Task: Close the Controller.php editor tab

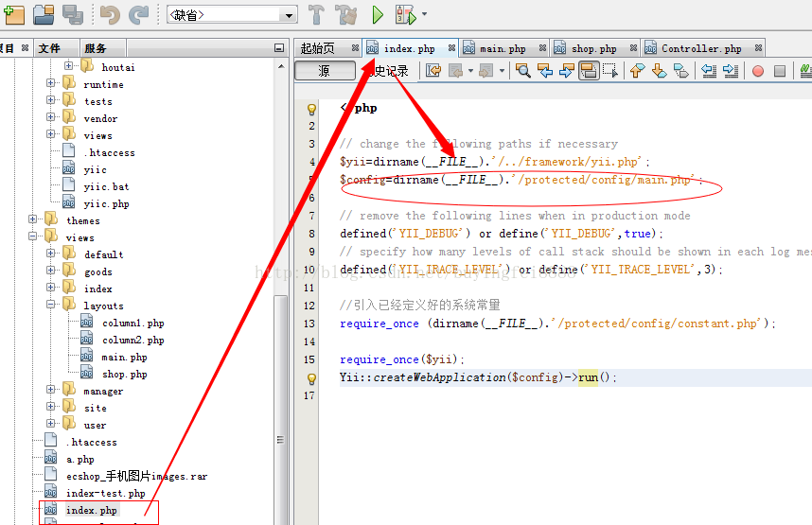Action: pyautogui.click(x=758, y=48)
